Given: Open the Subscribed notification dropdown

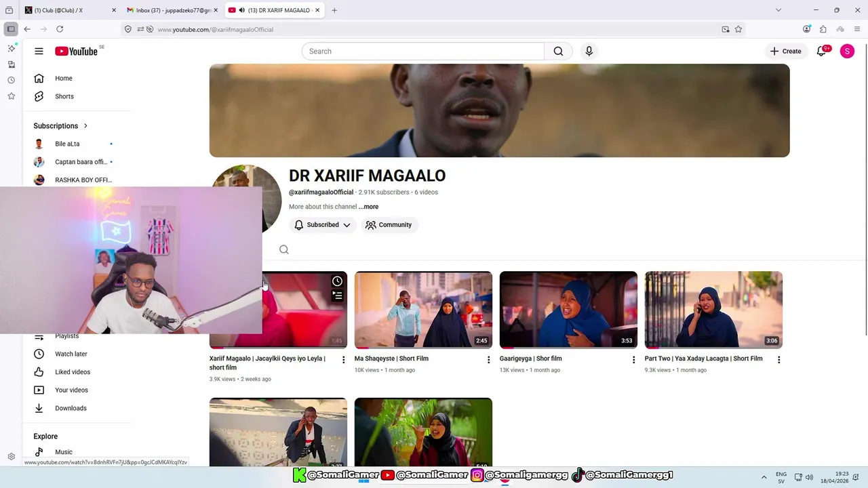Looking at the screenshot, I should tap(322, 225).
